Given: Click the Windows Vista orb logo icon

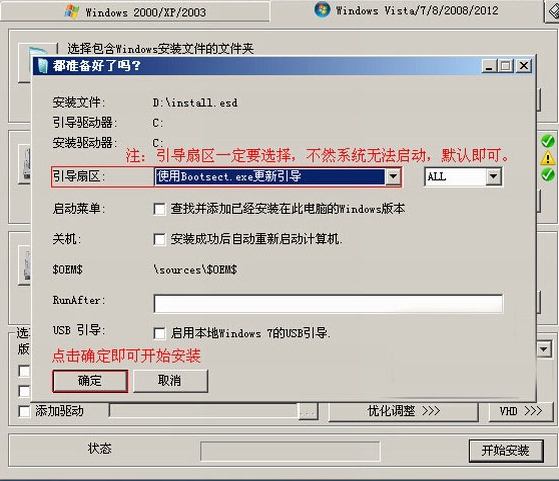Looking at the screenshot, I should tap(322, 10).
